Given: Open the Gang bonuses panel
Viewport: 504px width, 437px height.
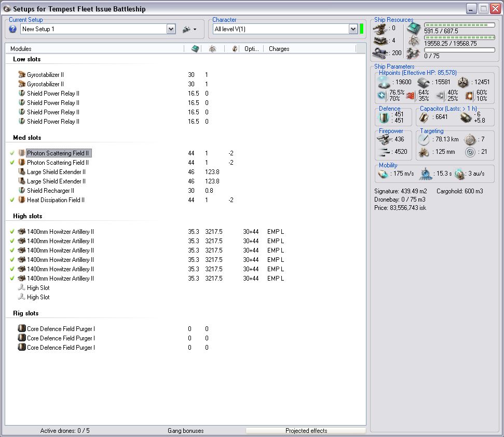Looking at the screenshot, I should point(185,431).
